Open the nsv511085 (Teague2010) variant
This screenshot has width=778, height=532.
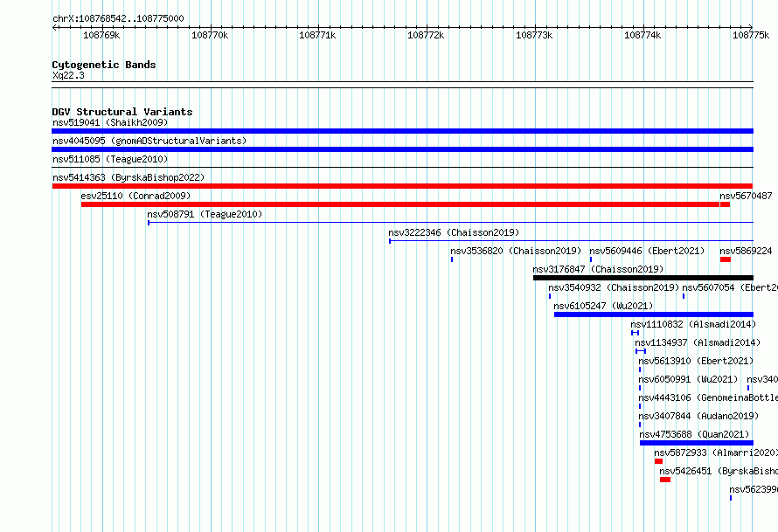(110, 159)
